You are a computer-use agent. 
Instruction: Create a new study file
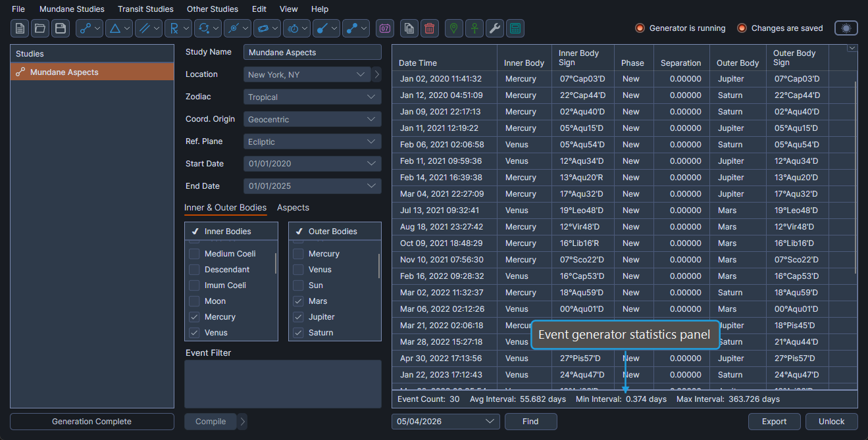[20, 28]
